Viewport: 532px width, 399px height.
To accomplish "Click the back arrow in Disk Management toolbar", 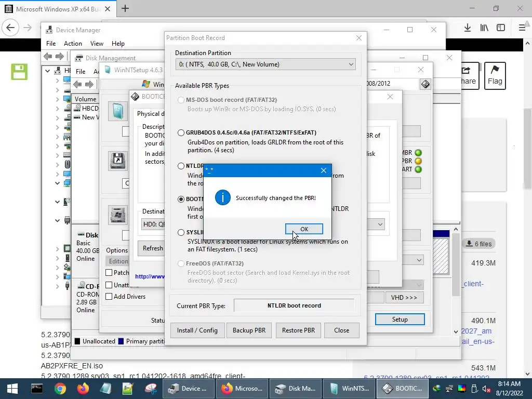I will (77, 85).
